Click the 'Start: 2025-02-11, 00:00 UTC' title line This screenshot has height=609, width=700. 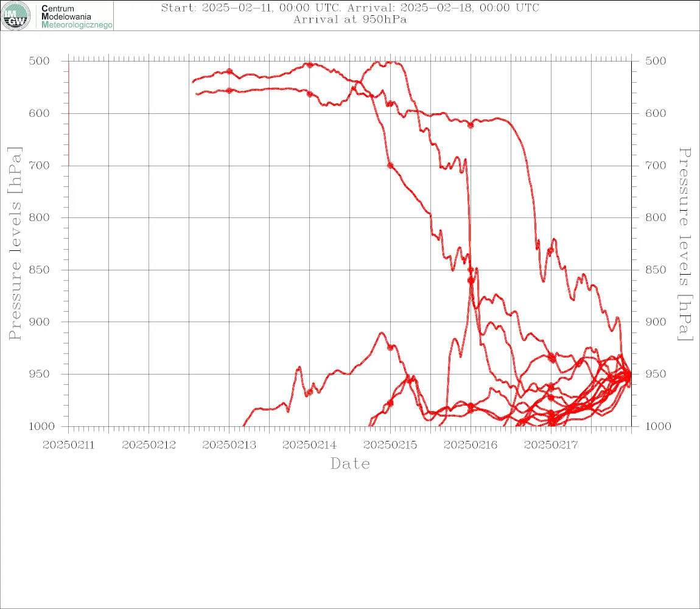[350, 7]
